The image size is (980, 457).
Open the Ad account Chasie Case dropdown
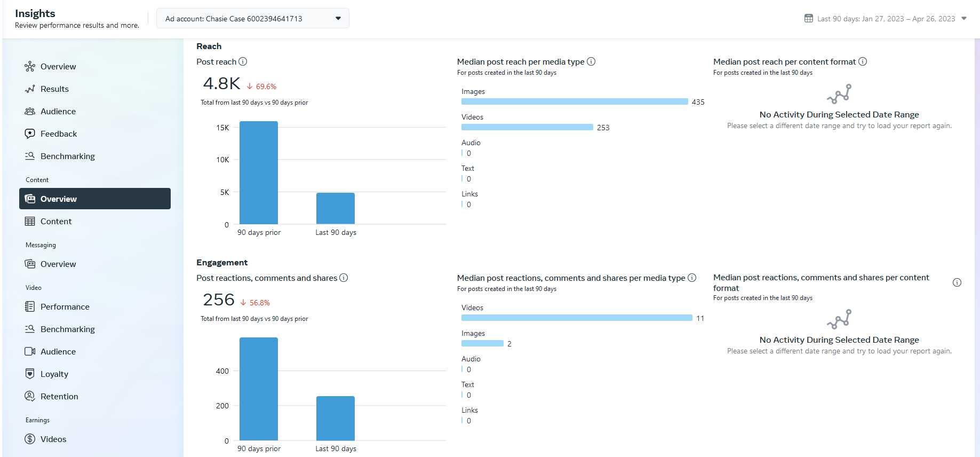coord(253,18)
